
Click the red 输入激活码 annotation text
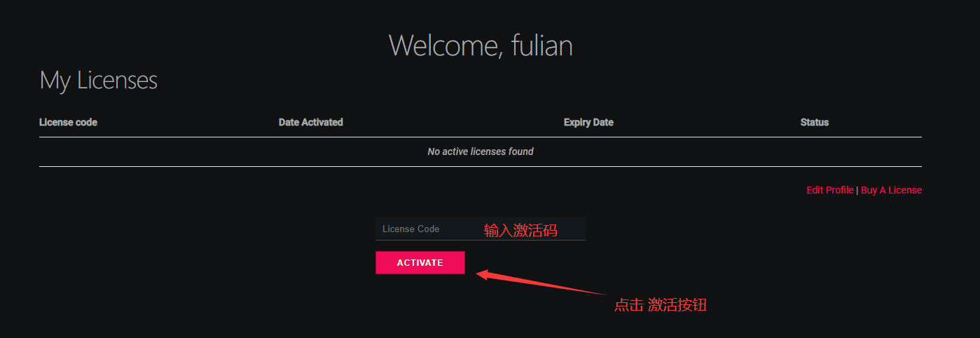tap(520, 230)
